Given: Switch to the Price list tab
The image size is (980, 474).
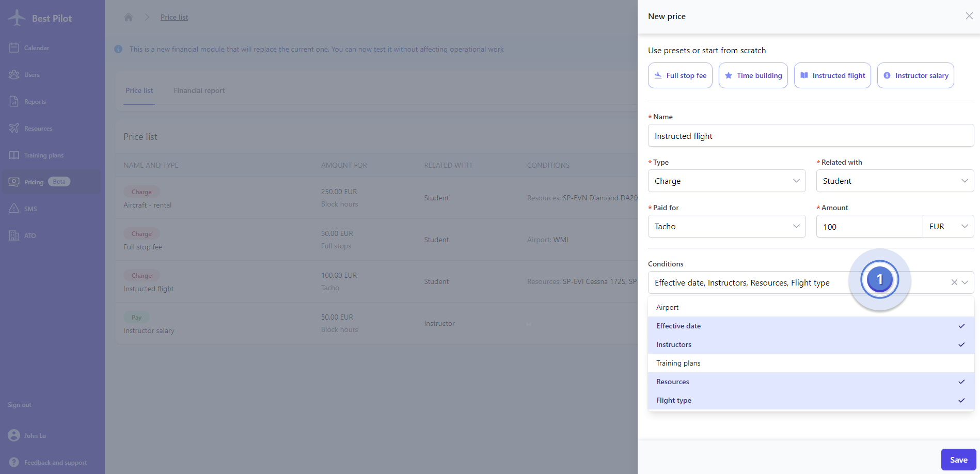Looking at the screenshot, I should point(139,90).
